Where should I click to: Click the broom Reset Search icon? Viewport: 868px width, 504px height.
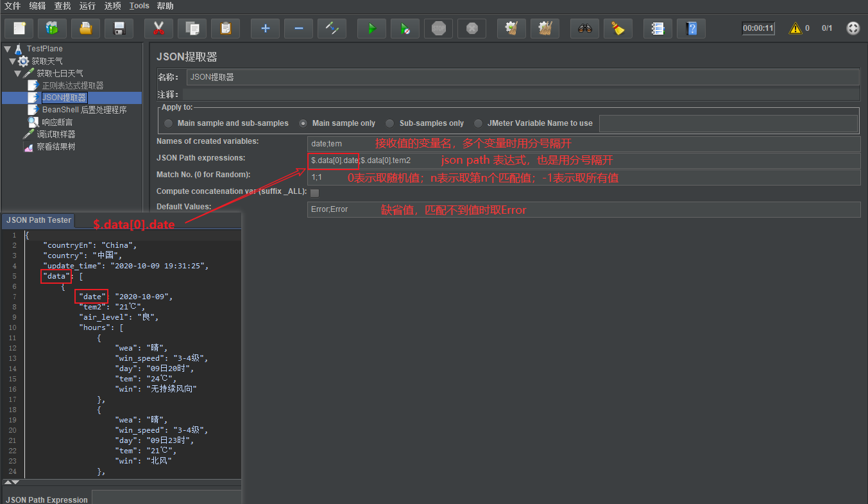point(618,28)
